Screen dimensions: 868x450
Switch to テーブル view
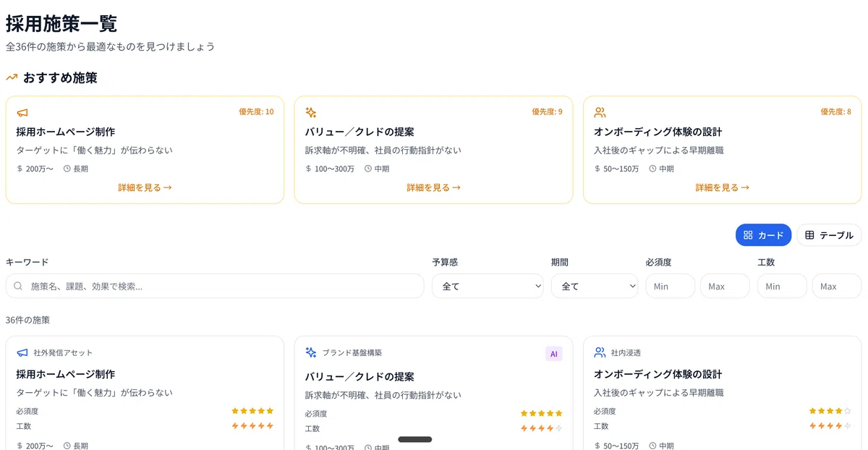(830, 235)
